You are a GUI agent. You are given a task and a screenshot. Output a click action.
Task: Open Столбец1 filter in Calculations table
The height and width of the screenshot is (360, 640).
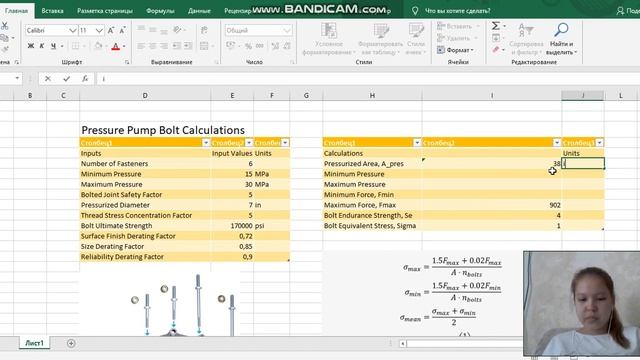pyautogui.click(x=417, y=142)
